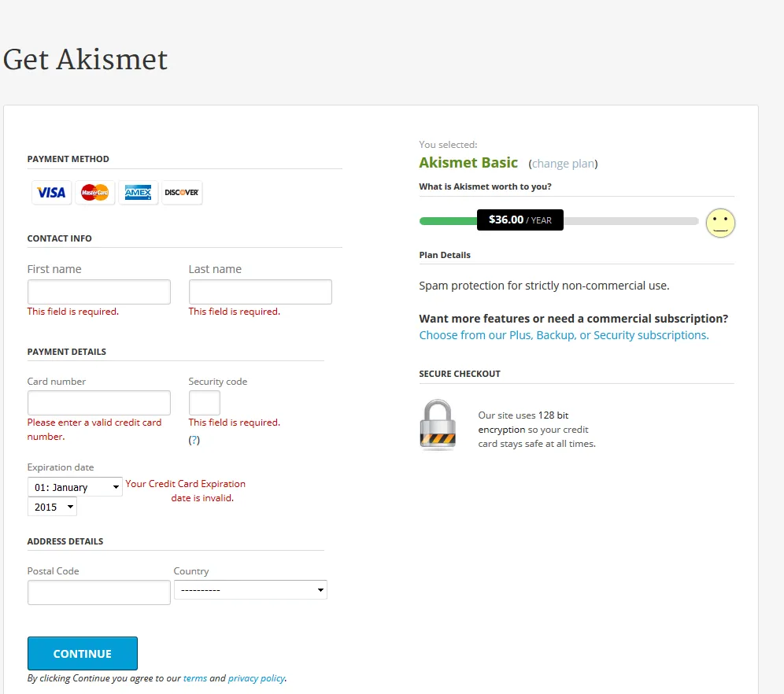Focus the Last name text field

[260, 292]
